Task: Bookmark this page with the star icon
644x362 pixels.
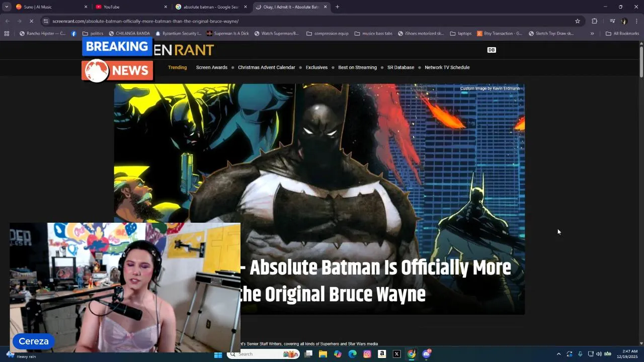Action: pyautogui.click(x=578, y=21)
